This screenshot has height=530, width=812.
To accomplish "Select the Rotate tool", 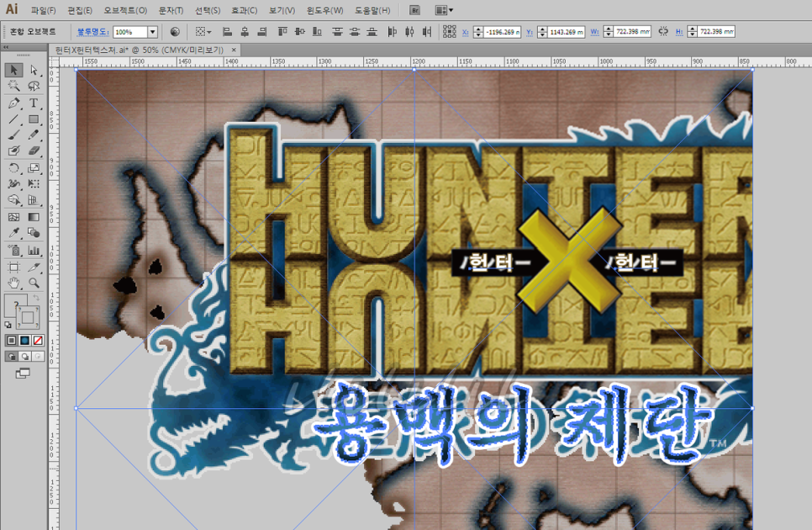I will pyautogui.click(x=14, y=168).
